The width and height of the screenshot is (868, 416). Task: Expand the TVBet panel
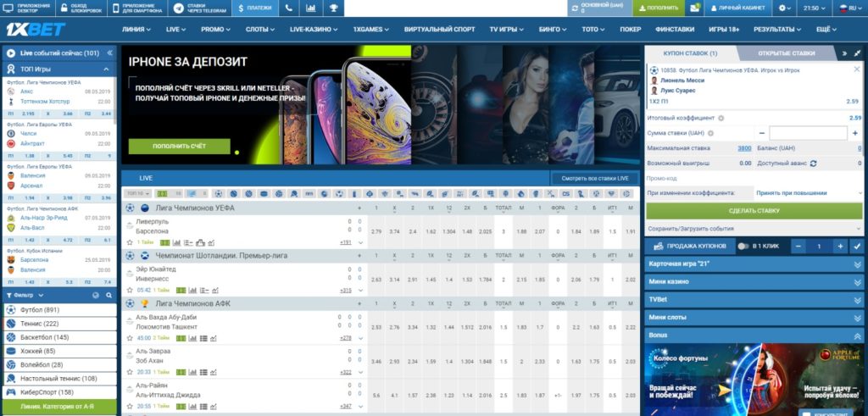[x=754, y=300]
